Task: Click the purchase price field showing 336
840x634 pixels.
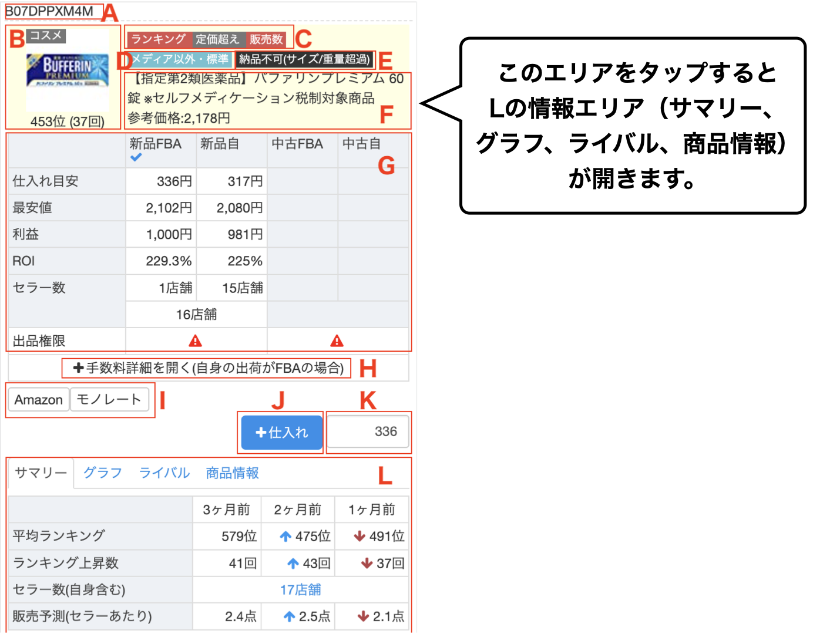Action: tap(368, 431)
